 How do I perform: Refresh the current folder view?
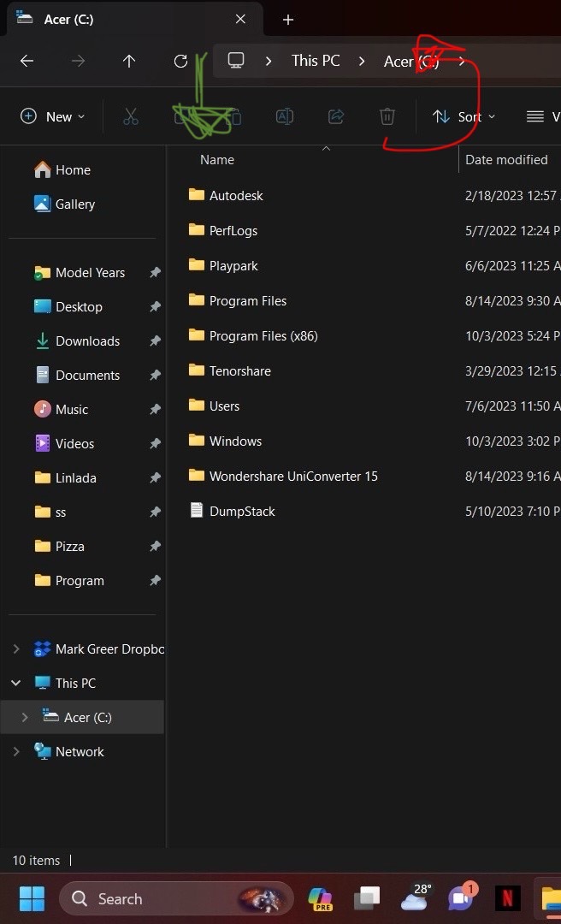click(x=181, y=61)
